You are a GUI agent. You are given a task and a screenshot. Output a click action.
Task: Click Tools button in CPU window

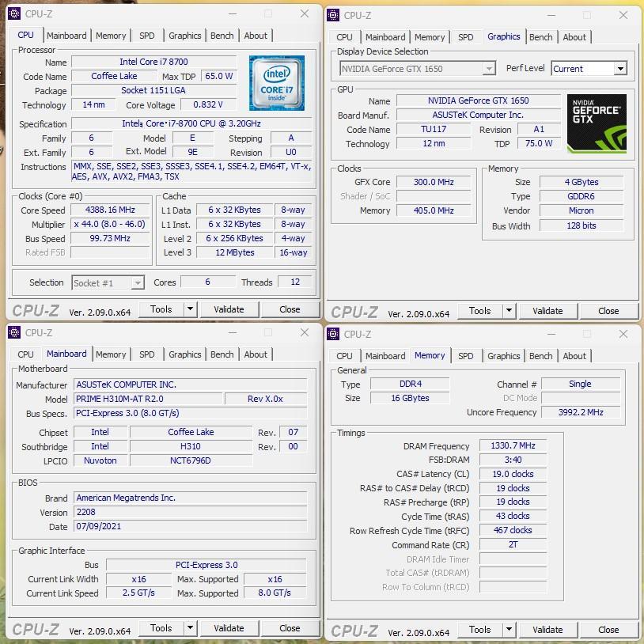161,309
